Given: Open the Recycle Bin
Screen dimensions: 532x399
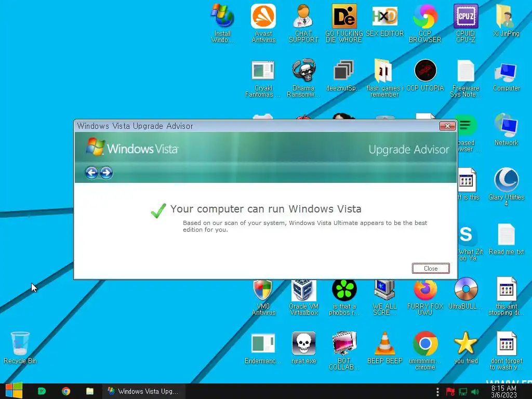Looking at the screenshot, I should (20, 348).
